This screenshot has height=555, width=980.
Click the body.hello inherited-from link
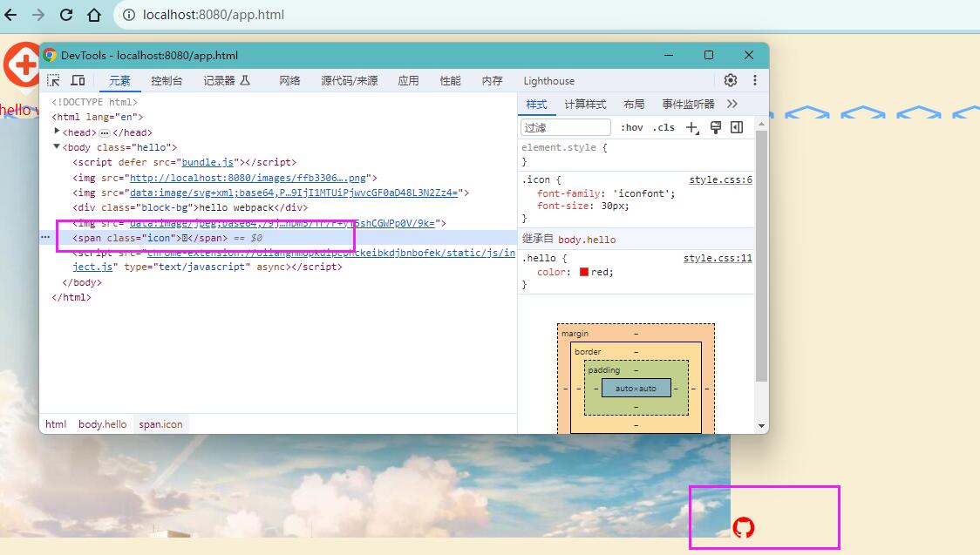coord(587,239)
